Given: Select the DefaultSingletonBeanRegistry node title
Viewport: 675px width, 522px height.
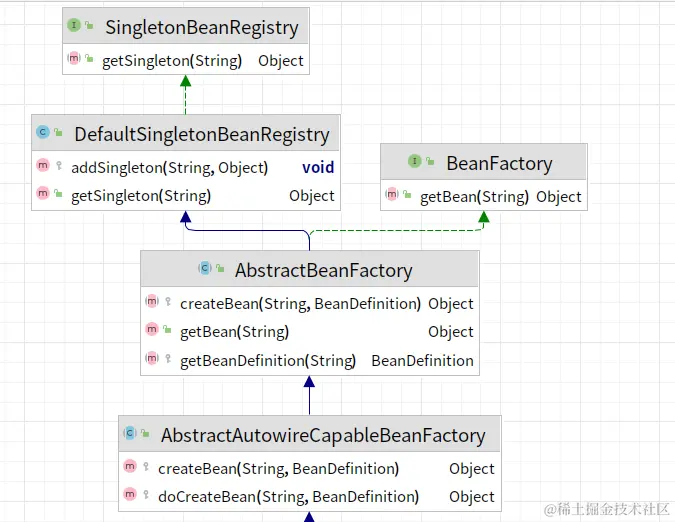Looking at the screenshot, I should click(202, 135).
